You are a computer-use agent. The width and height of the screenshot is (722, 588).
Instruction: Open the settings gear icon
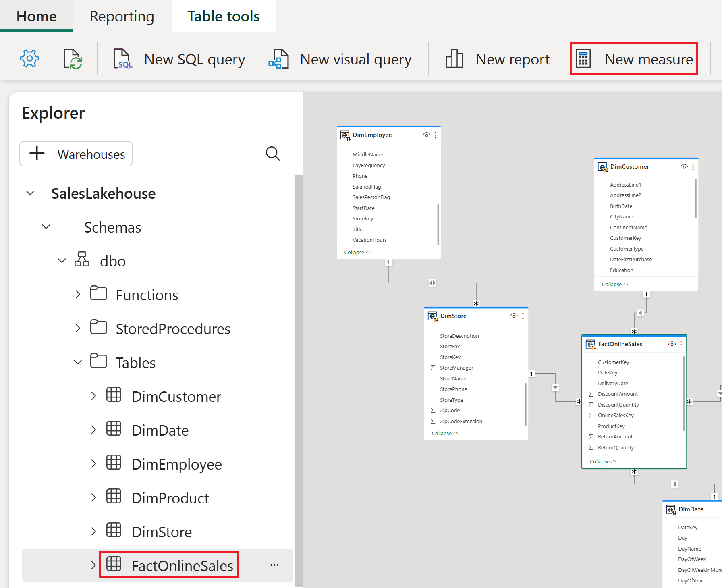(29, 59)
